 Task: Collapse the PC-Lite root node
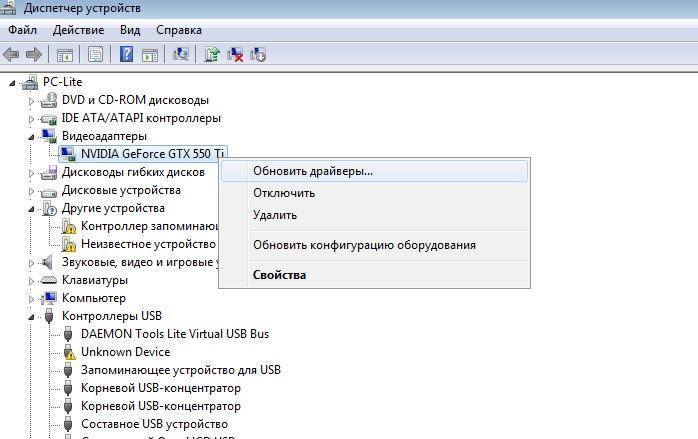(12, 83)
